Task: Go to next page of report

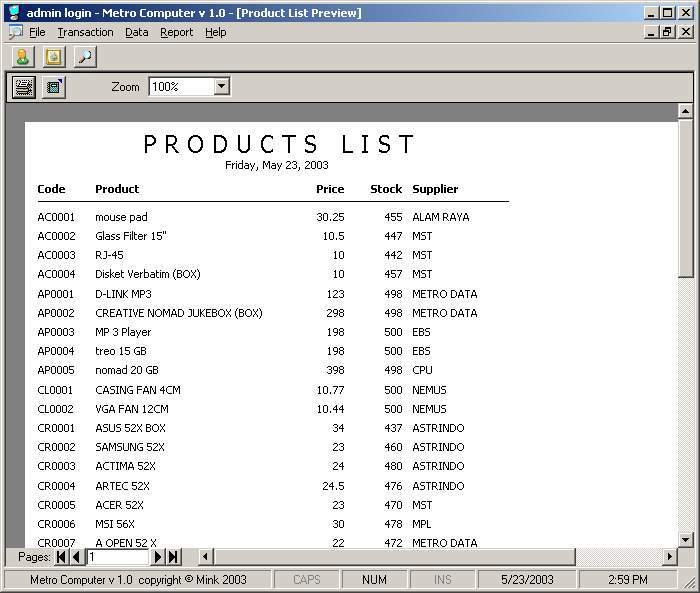Action: point(158,557)
